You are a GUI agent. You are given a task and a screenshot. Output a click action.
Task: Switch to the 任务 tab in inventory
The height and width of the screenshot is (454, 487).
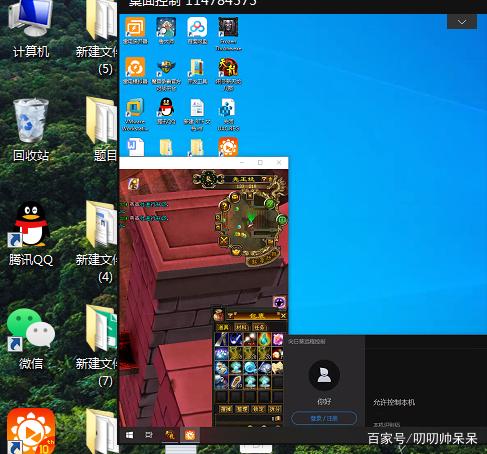tap(259, 327)
